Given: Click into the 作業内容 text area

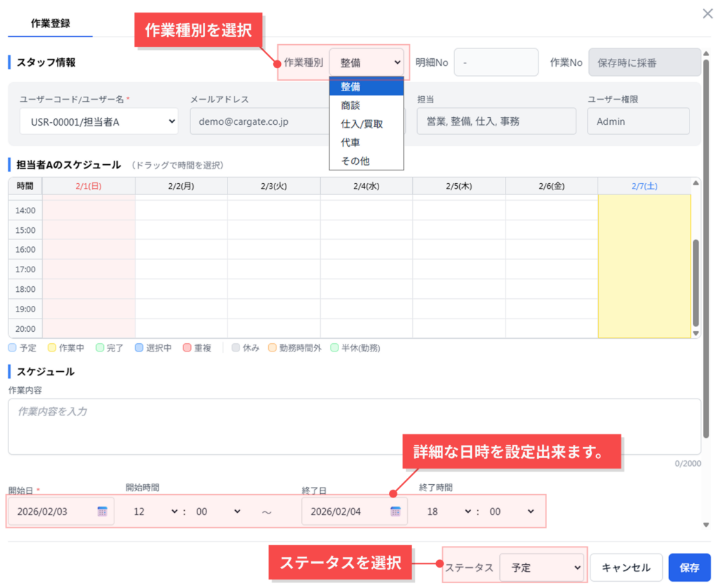Looking at the screenshot, I should pos(354,427).
